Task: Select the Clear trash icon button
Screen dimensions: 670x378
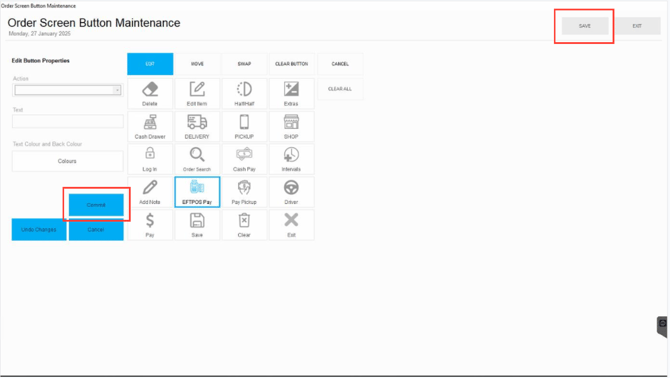Action: [244, 225]
